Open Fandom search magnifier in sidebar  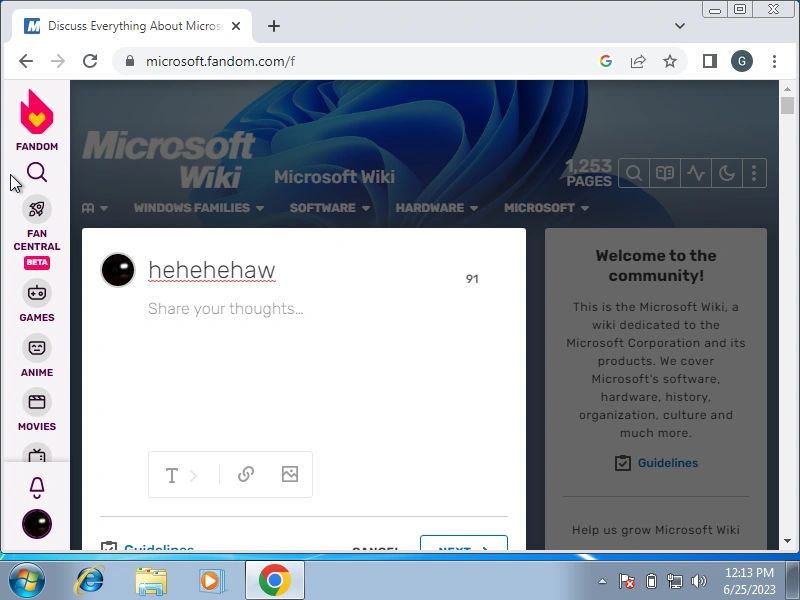[x=37, y=172]
